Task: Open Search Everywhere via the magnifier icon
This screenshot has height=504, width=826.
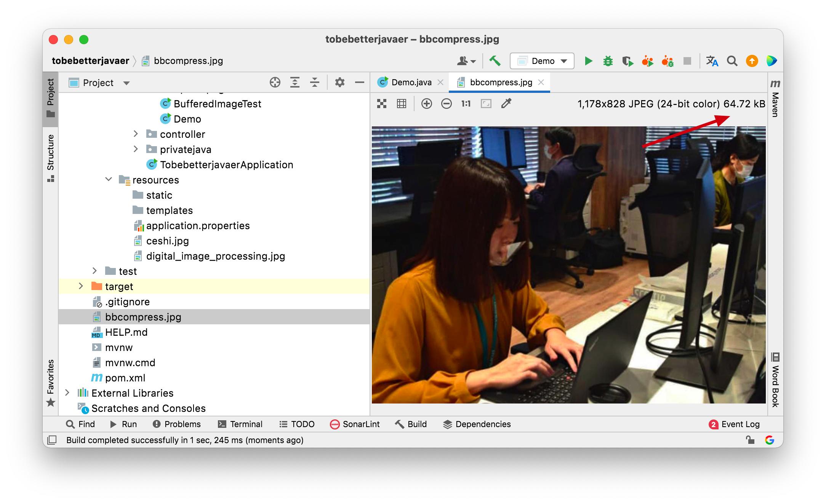Action: pos(732,61)
